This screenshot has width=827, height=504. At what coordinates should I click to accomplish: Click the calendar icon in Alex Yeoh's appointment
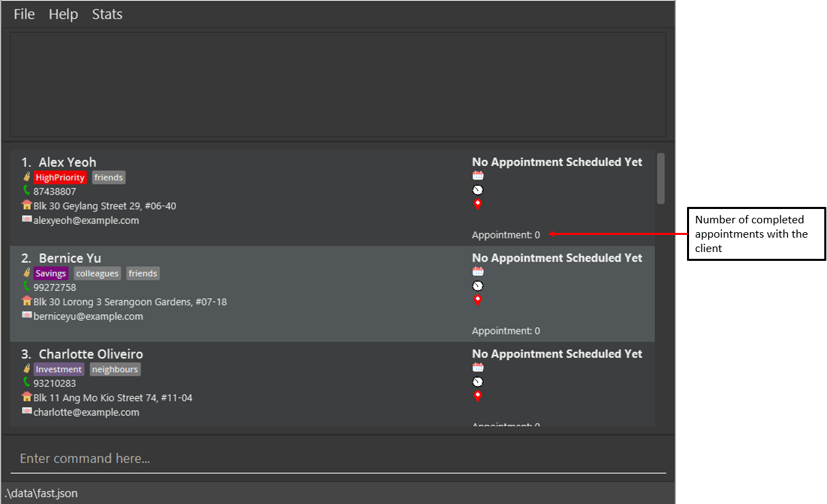pyautogui.click(x=478, y=176)
